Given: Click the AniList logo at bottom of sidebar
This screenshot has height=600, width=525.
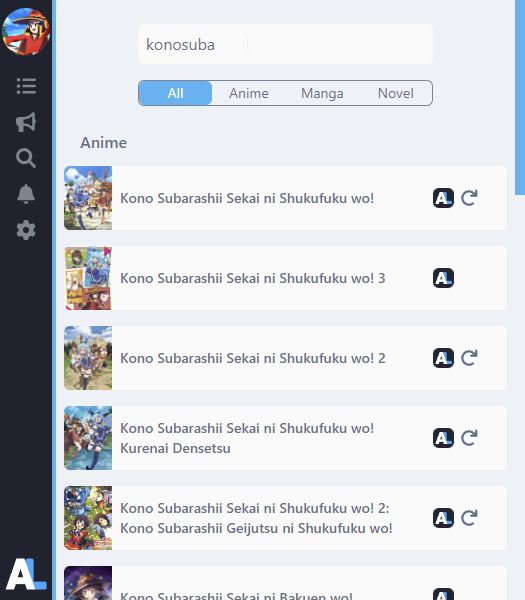Looking at the screenshot, I should point(26,574).
